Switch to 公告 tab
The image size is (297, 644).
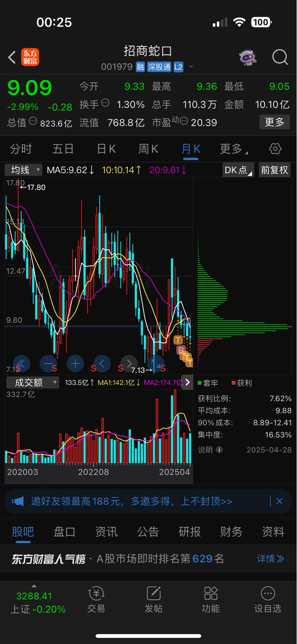click(148, 532)
